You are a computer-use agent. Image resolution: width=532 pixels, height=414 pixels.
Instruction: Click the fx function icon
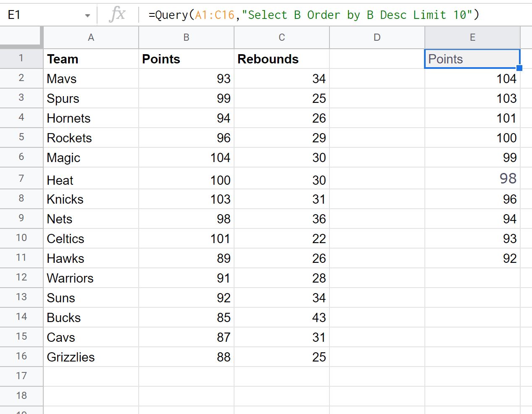point(117,15)
